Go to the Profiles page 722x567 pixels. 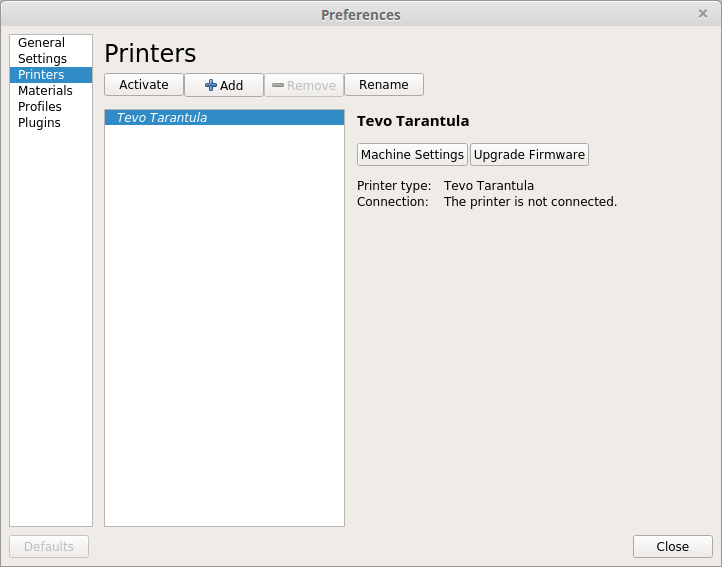[51, 106]
